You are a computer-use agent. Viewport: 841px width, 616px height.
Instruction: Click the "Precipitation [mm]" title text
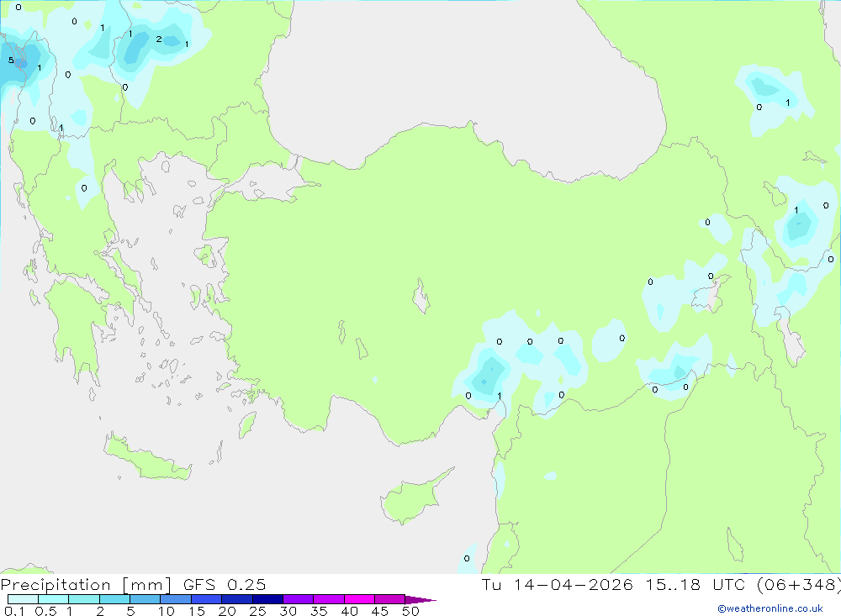(86, 585)
